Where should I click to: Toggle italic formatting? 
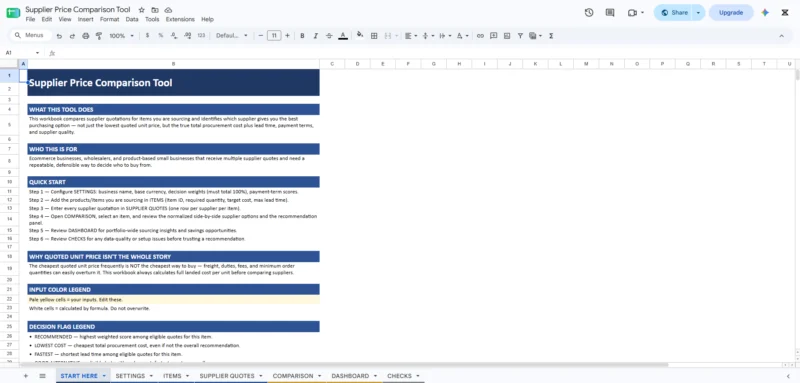316,36
